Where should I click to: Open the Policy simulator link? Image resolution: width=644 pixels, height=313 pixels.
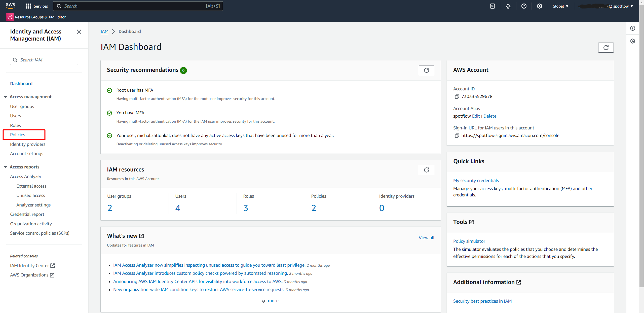469,241
